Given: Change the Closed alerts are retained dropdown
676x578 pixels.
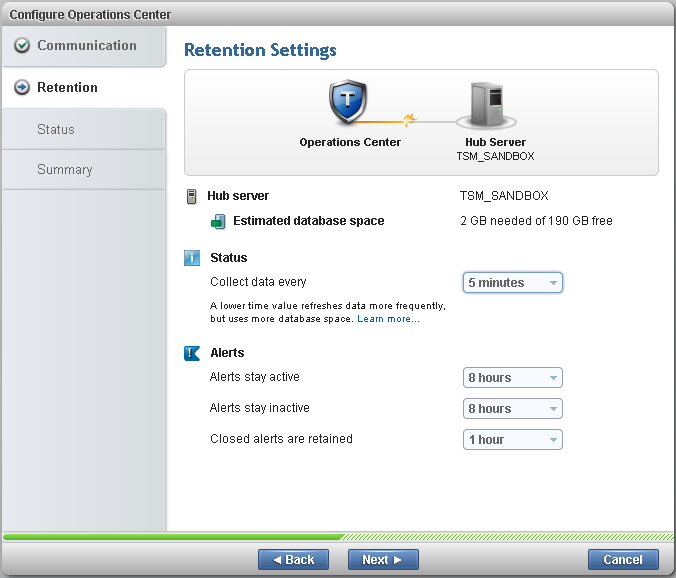Looking at the screenshot, I should tap(513, 440).
